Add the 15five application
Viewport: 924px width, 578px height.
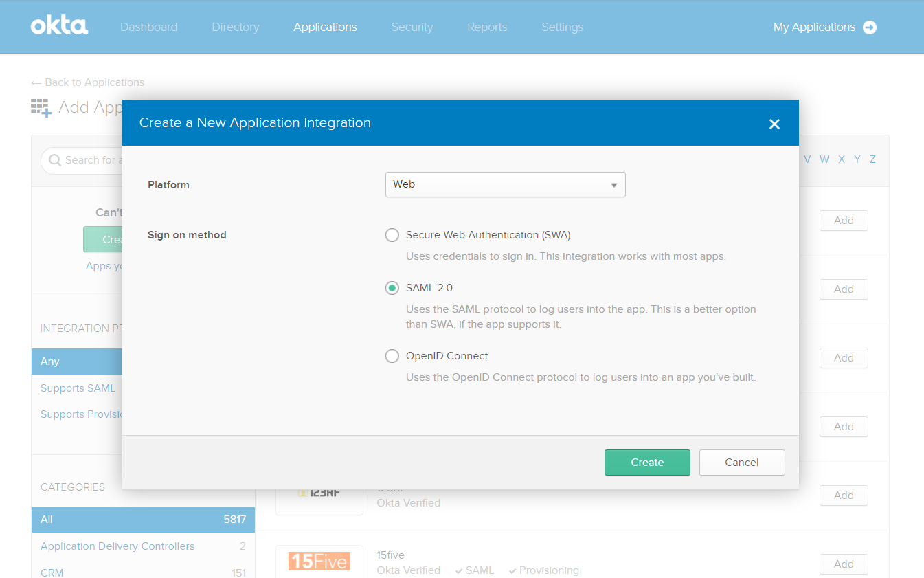[x=844, y=564]
